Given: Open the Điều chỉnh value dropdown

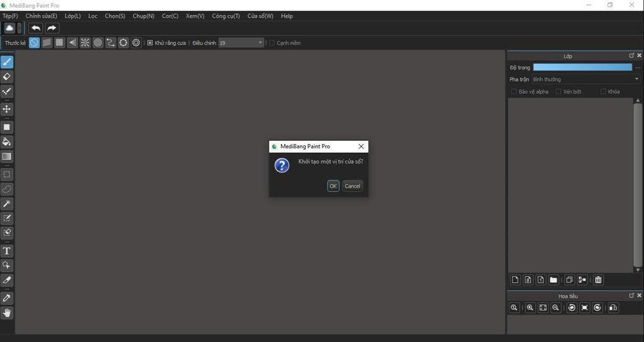Looking at the screenshot, I should (x=241, y=43).
